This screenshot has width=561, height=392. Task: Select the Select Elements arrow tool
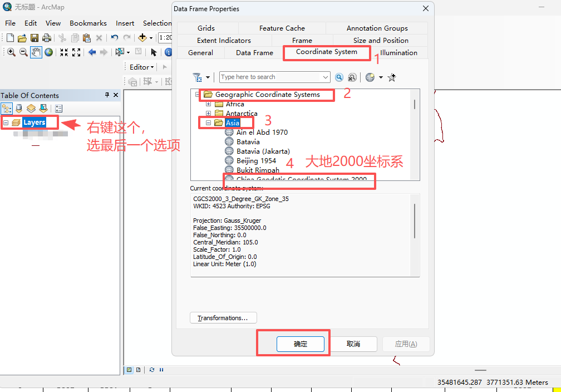[154, 52]
